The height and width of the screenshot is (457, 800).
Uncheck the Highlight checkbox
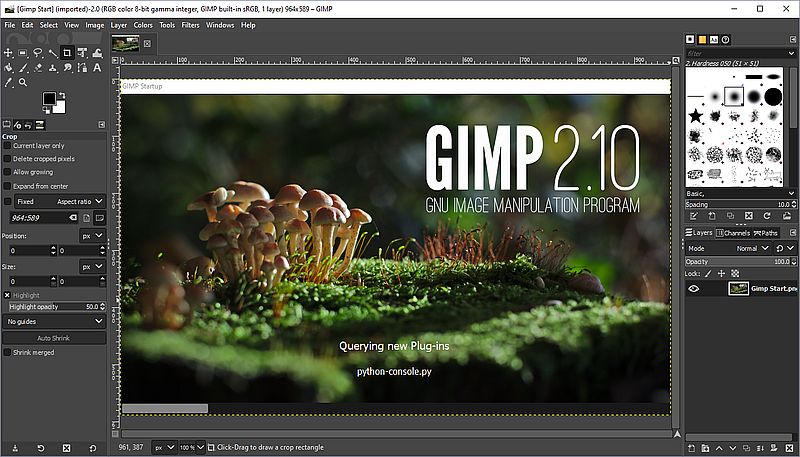coord(7,295)
